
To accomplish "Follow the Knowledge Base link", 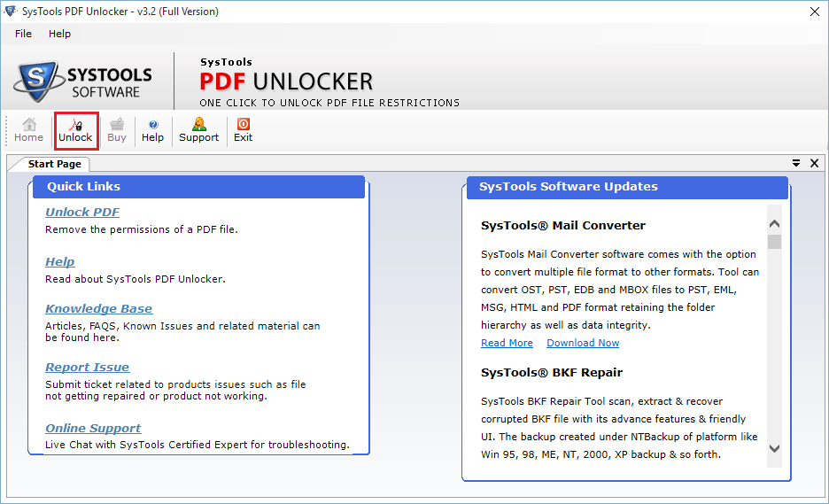I will click(x=98, y=309).
